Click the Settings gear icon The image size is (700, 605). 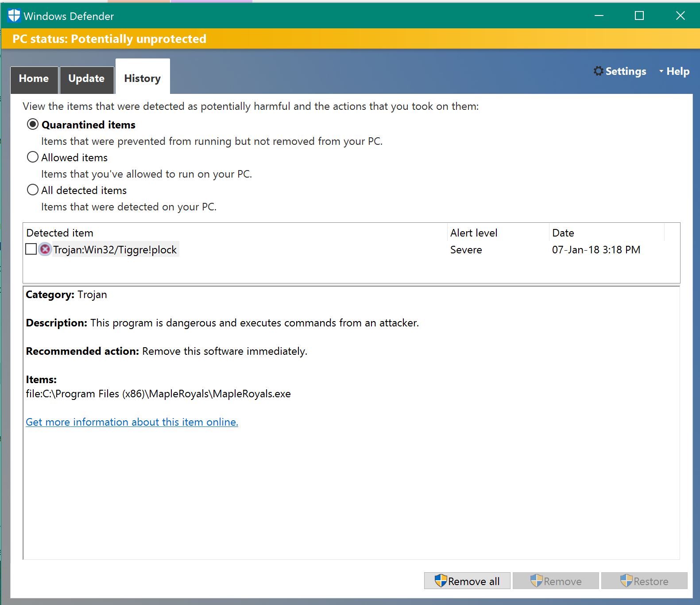point(598,71)
